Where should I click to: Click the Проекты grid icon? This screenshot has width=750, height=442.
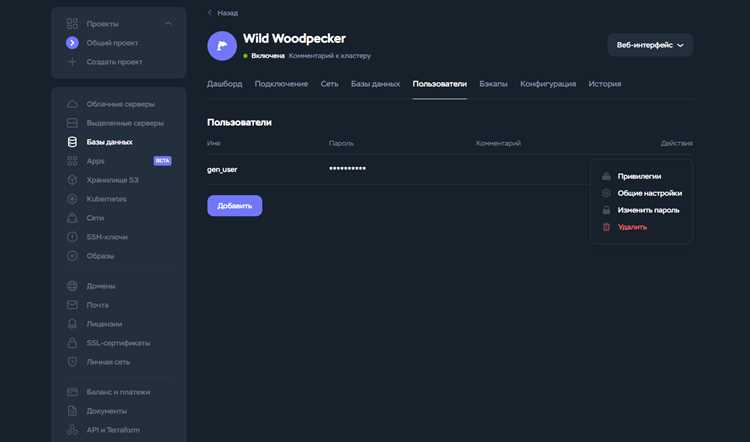tap(72, 23)
